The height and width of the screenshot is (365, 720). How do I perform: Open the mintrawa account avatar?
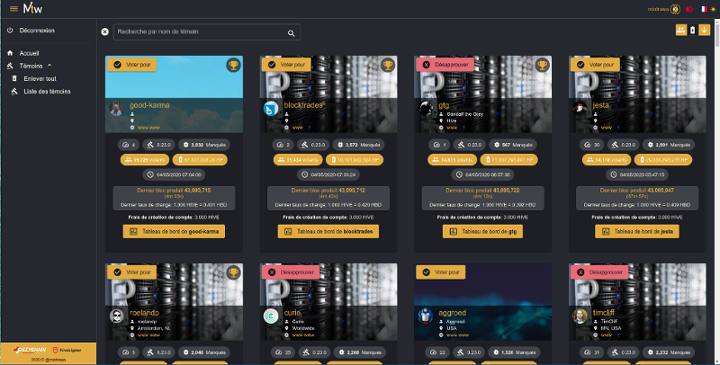[675, 9]
